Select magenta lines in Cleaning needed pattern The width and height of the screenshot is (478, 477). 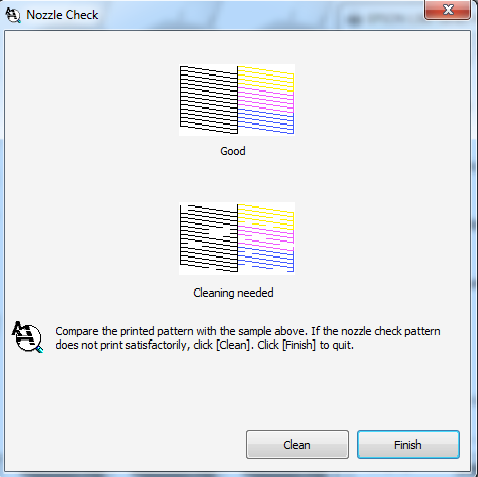(266, 238)
